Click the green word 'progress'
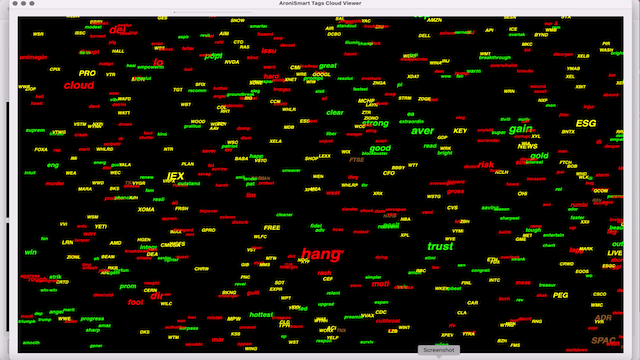The image size is (640, 360). [x=92, y=319]
